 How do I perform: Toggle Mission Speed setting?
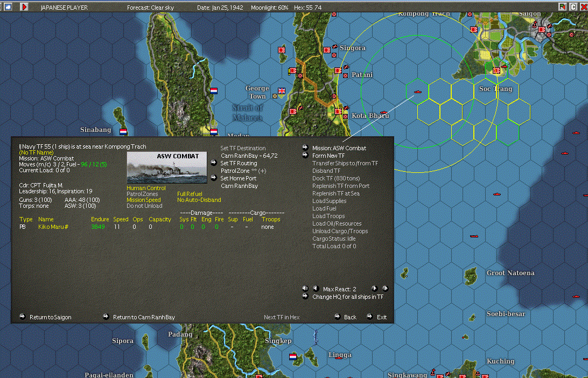click(x=144, y=200)
